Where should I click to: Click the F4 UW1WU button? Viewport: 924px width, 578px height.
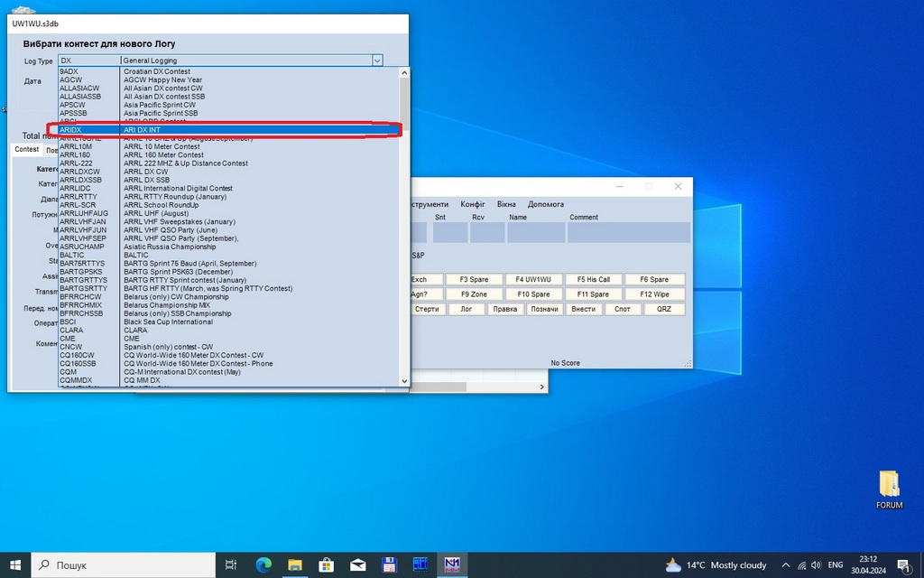point(533,280)
